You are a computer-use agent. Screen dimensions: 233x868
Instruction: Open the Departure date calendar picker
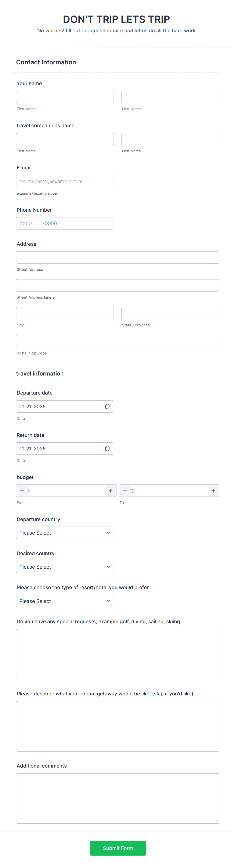[x=107, y=406]
